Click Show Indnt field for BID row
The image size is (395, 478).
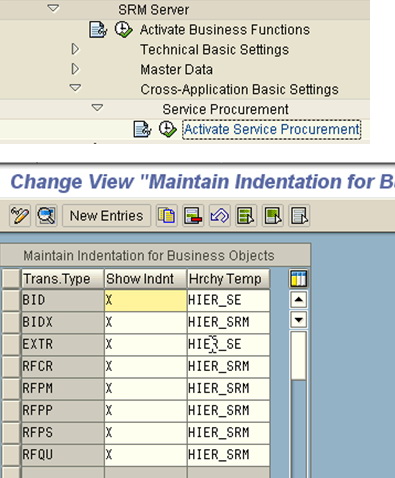tap(145, 300)
